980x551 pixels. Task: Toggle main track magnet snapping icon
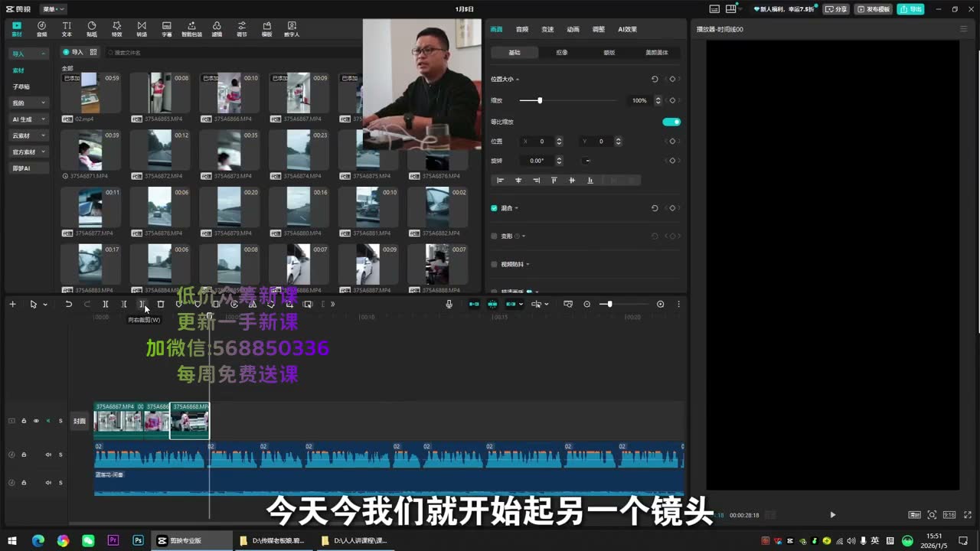tap(474, 304)
